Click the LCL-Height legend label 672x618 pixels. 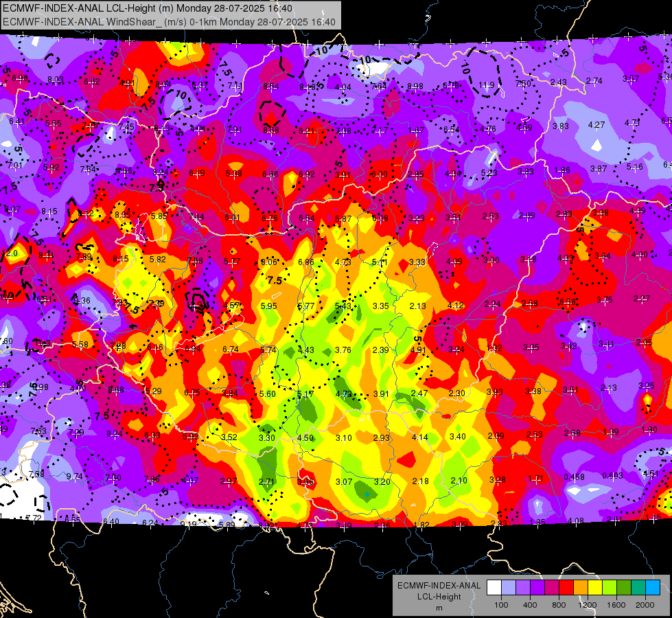tap(439, 597)
